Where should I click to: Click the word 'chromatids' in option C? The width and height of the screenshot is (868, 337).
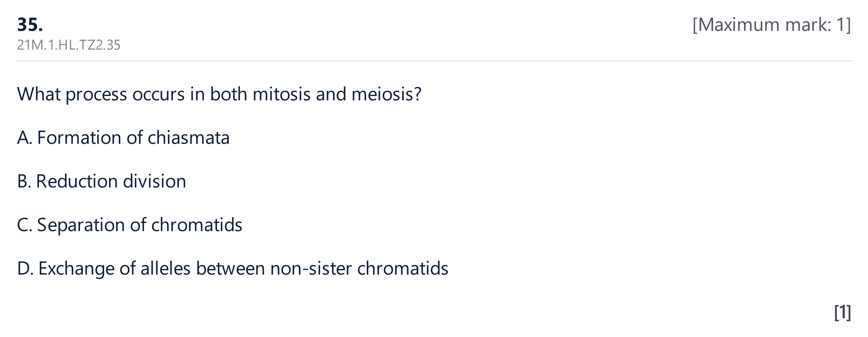click(197, 225)
